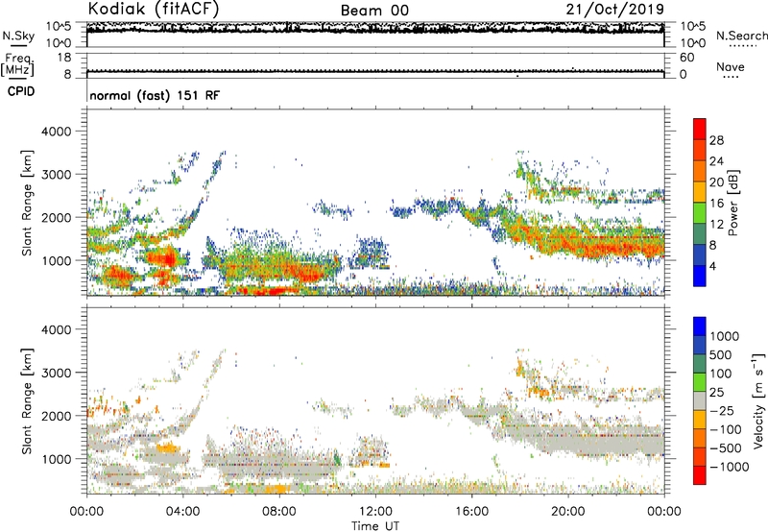
Task: Click the '28' tick on Power colorbar
Action: click(716, 140)
